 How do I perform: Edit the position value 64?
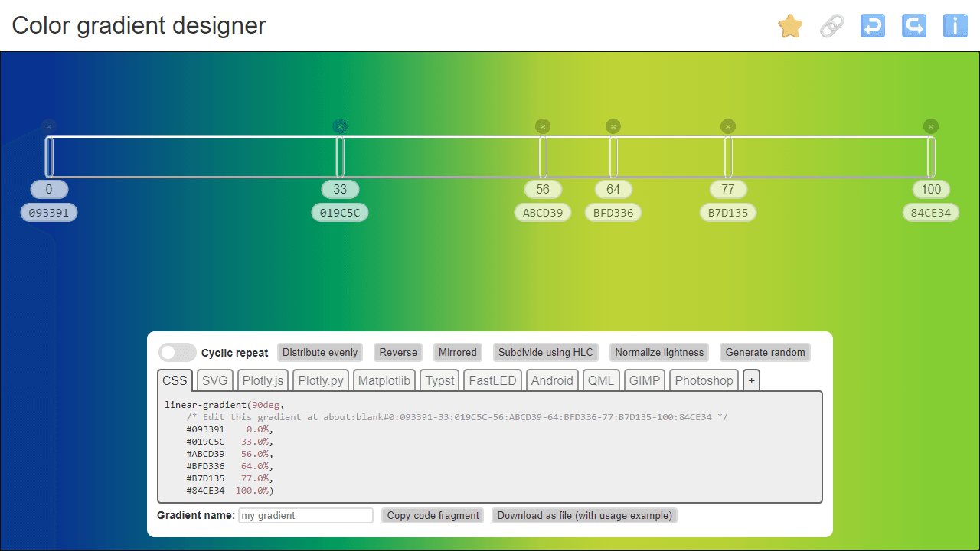pos(613,189)
